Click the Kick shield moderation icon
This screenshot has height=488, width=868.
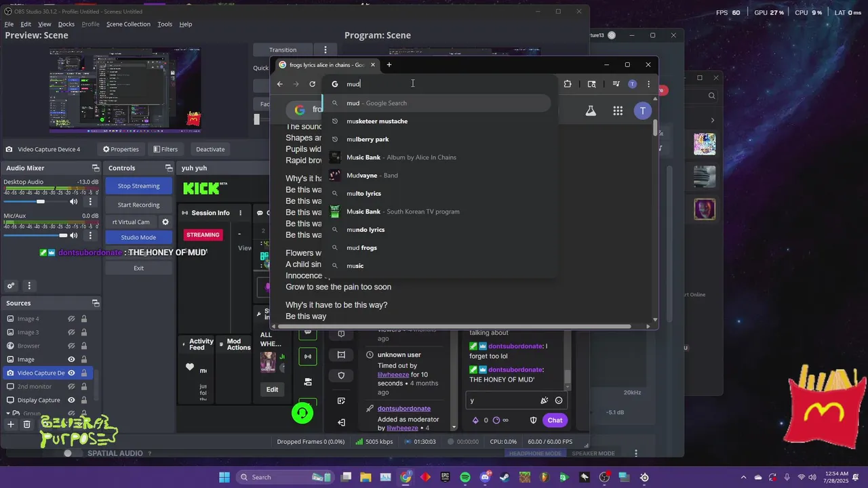[341, 375]
